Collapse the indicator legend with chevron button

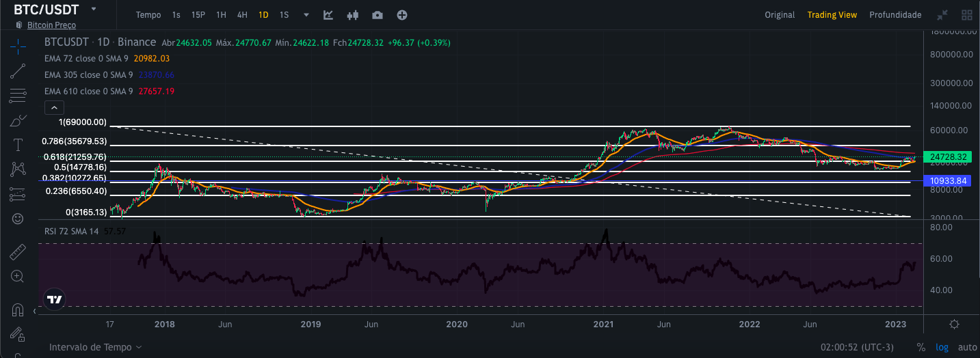point(53,107)
